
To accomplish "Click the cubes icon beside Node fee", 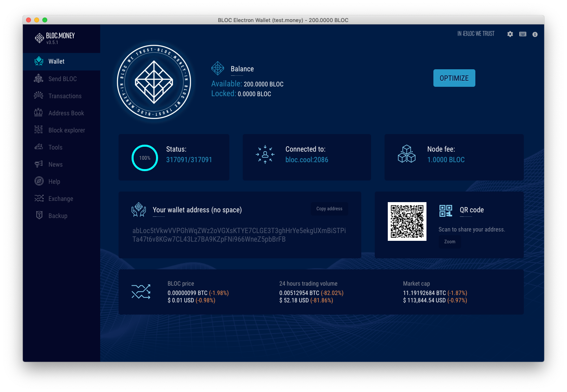I will tap(407, 154).
